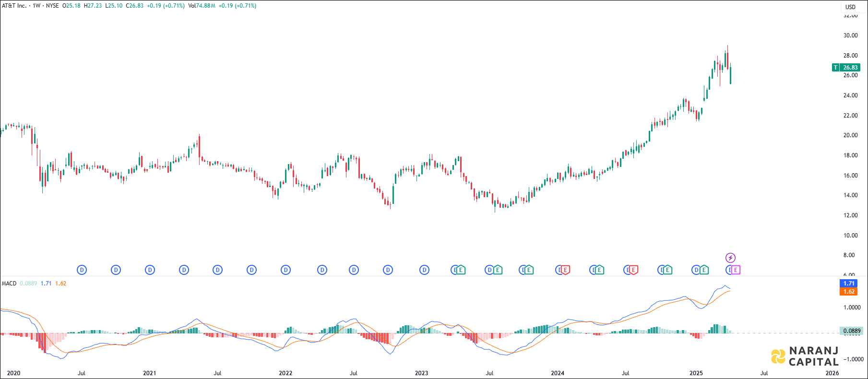The height and width of the screenshot is (379, 868).
Task: Click the MACD indicator legend label
Action: (9, 284)
